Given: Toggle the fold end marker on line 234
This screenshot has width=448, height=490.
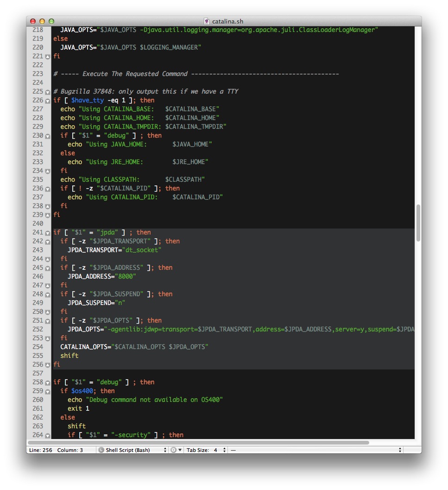Looking at the screenshot, I should pyautogui.click(x=47, y=171).
